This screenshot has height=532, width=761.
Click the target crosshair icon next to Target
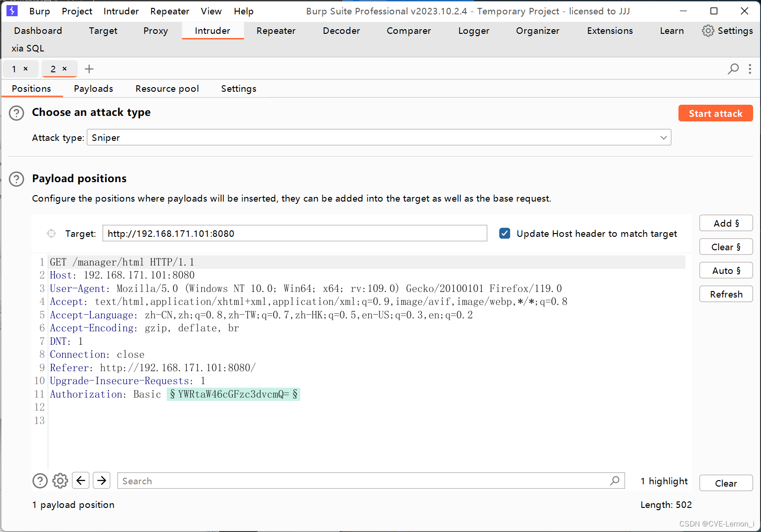point(51,234)
